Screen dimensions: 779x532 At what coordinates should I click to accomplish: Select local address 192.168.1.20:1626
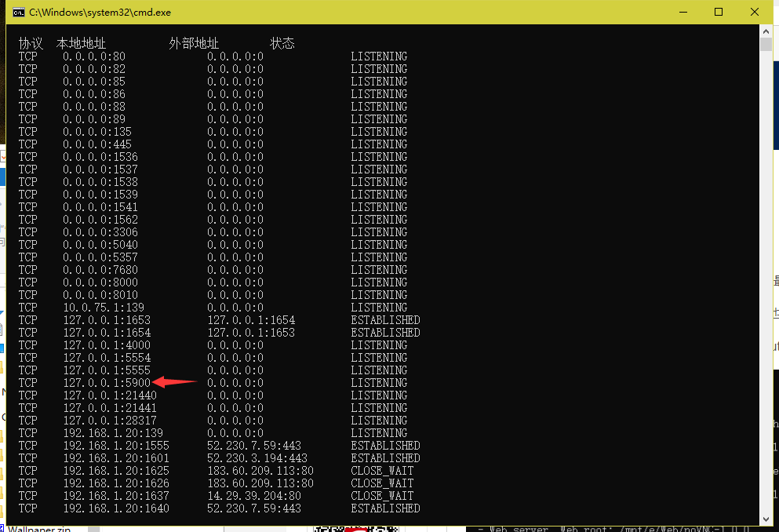[x=116, y=483]
